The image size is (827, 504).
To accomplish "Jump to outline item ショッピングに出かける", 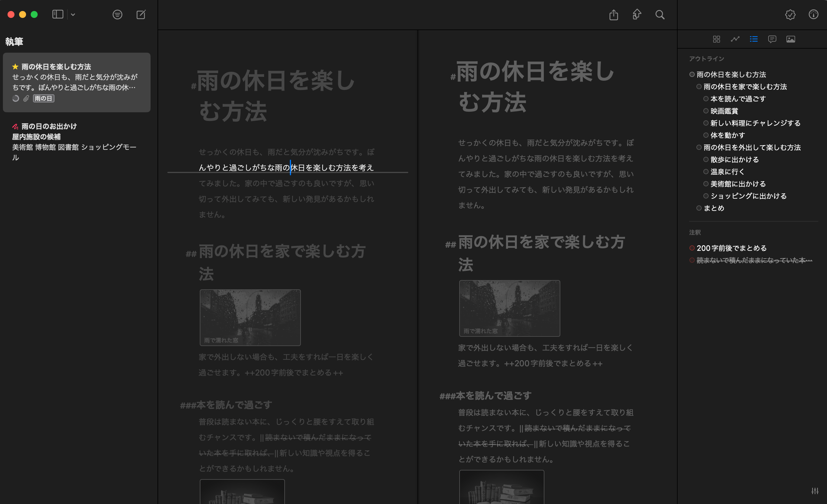I will (x=748, y=196).
